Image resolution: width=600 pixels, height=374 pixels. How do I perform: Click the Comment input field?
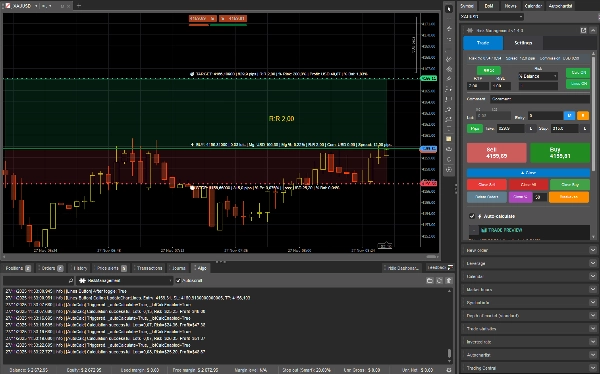540,99
